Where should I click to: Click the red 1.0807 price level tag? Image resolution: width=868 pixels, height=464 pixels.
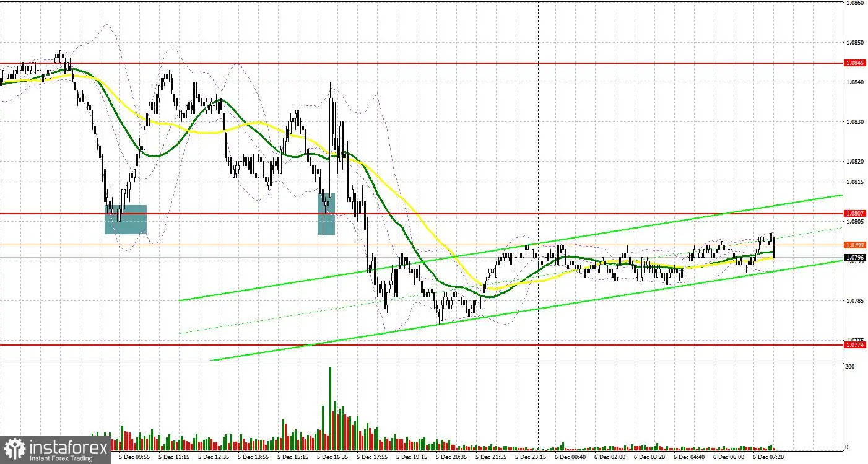point(855,213)
